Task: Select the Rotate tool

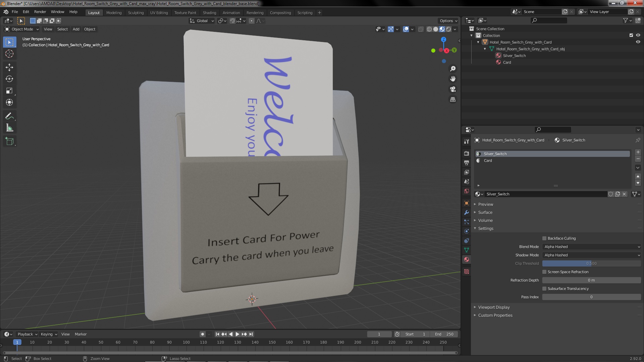Action: point(9,79)
